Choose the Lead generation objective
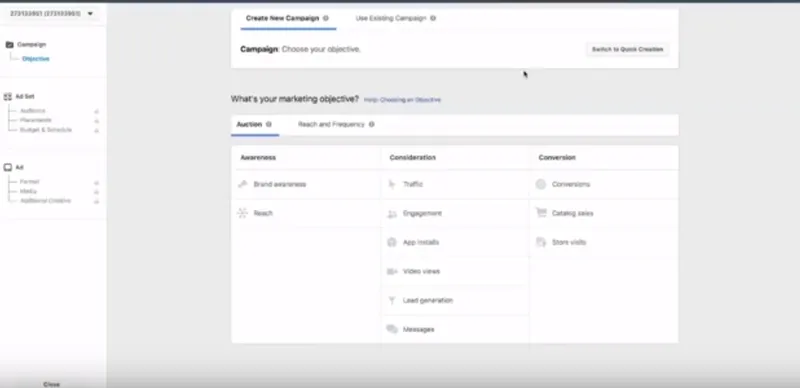Viewport: 800px width, 388px height. point(455,301)
